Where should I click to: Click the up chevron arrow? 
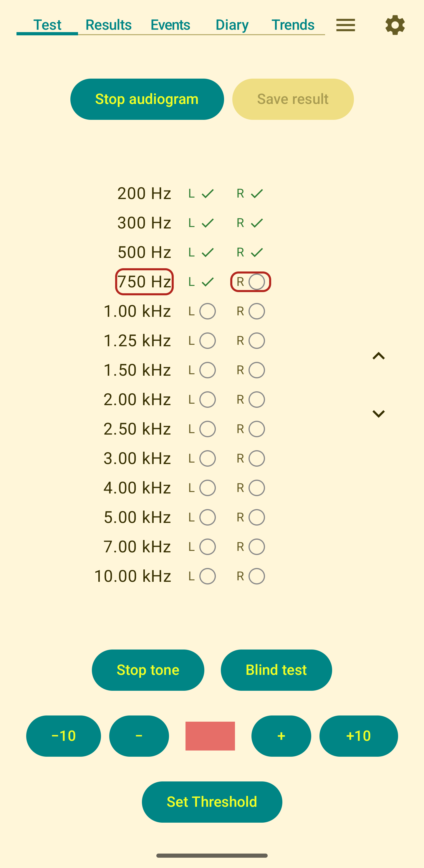tap(378, 356)
